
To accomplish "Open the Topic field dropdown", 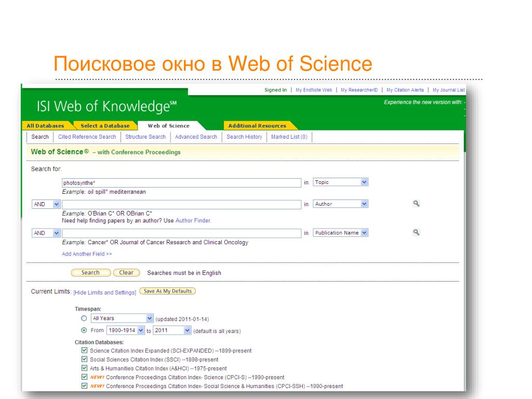I will click(340, 182).
